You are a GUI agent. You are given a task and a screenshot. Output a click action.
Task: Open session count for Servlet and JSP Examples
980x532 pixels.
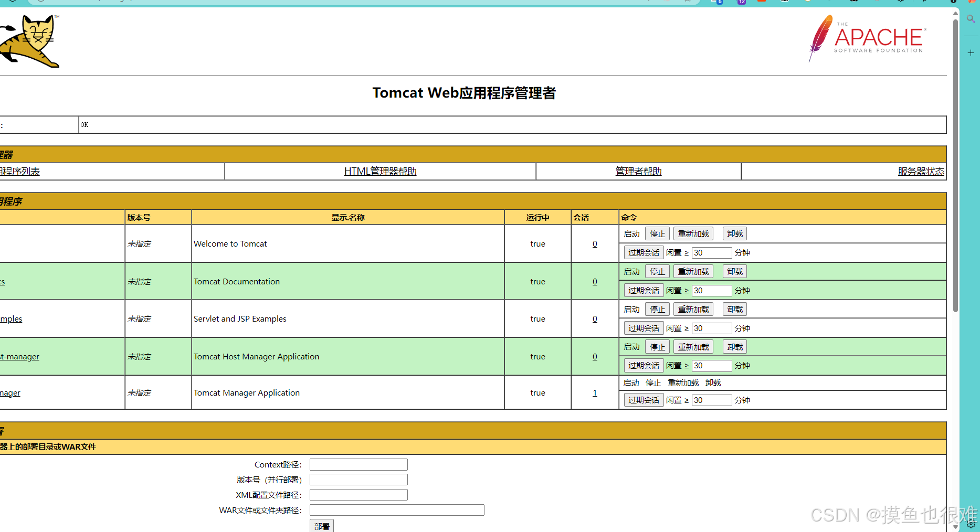[595, 319]
